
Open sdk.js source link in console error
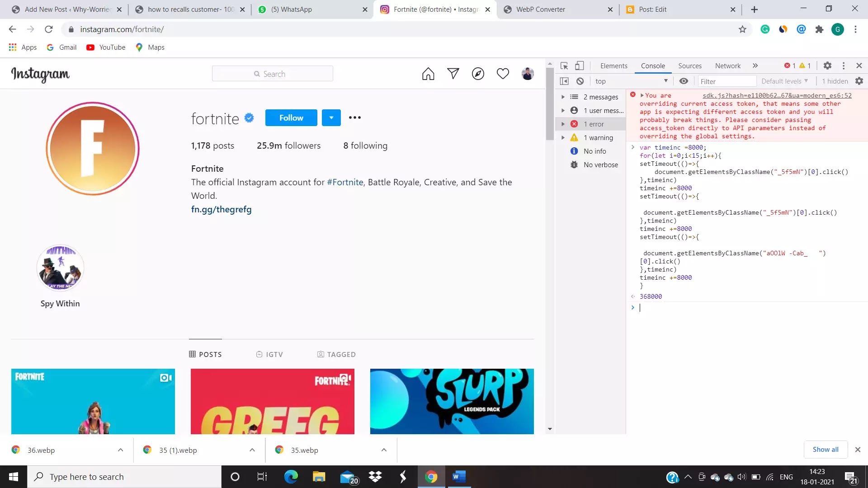(x=777, y=95)
